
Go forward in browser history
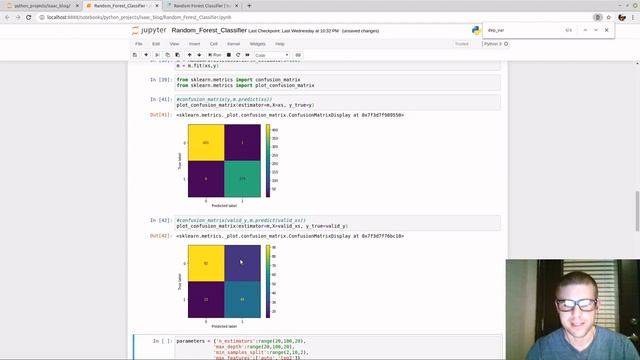pos(18,17)
